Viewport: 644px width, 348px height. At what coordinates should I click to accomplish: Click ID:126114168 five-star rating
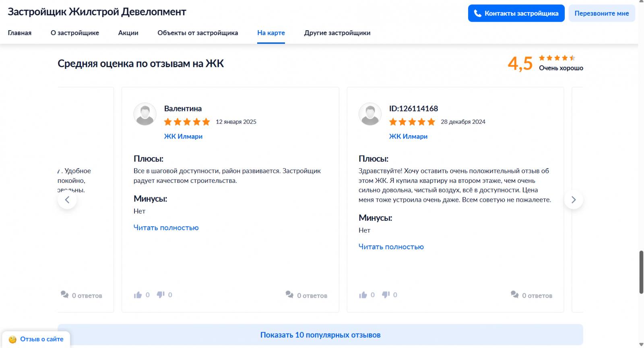click(x=412, y=122)
